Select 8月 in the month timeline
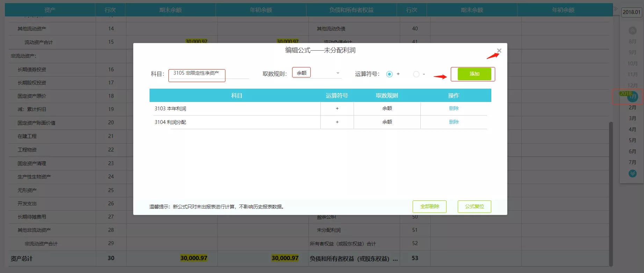 (x=632, y=42)
